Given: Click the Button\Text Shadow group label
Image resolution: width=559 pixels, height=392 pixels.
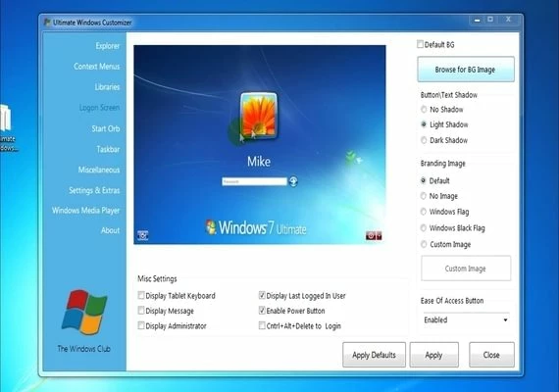Looking at the screenshot, I should point(449,95).
